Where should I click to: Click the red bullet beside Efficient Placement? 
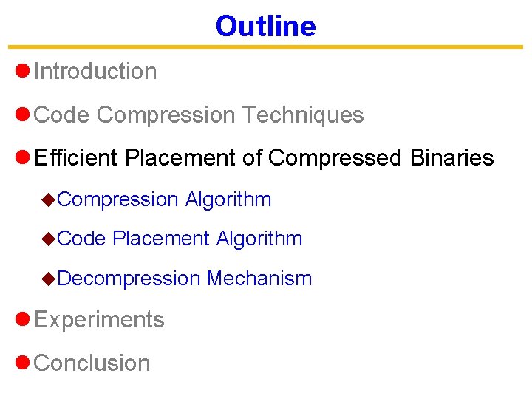click(22, 158)
